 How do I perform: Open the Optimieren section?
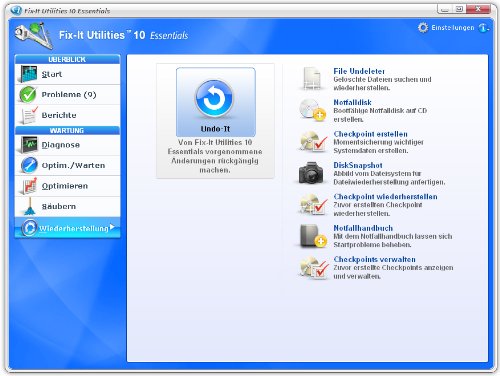pos(67,186)
